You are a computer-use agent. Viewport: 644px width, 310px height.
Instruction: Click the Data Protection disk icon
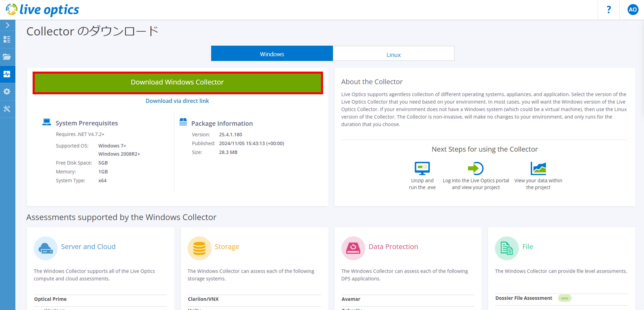click(x=353, y=248)
